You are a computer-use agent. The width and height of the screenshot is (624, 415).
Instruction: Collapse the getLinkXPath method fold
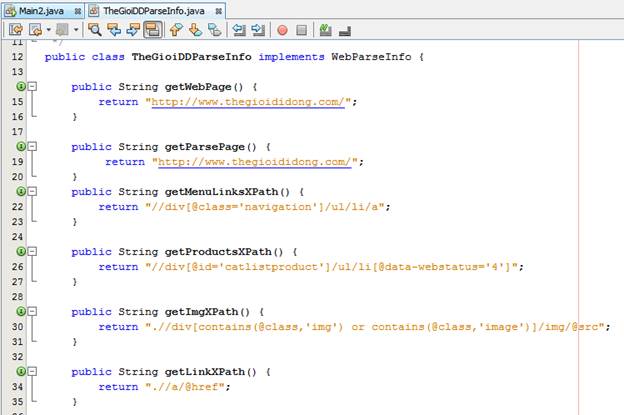coord(33,372)
